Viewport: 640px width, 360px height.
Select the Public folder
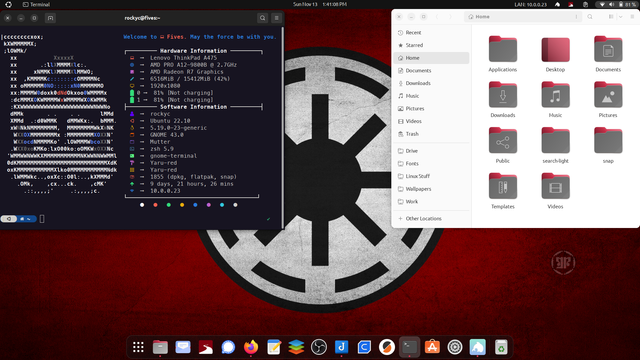click(x=503, y=146)
